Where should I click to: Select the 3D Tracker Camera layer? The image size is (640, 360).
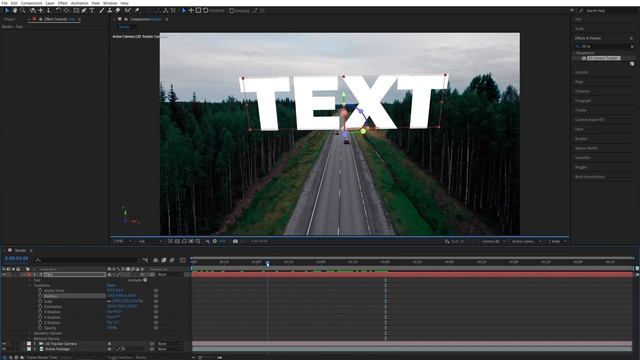tap(61, 344)
